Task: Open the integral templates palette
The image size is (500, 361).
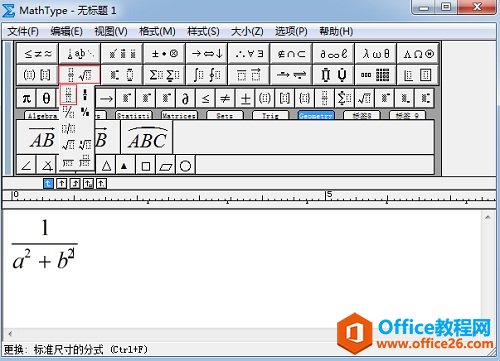Action: [207, 75]
